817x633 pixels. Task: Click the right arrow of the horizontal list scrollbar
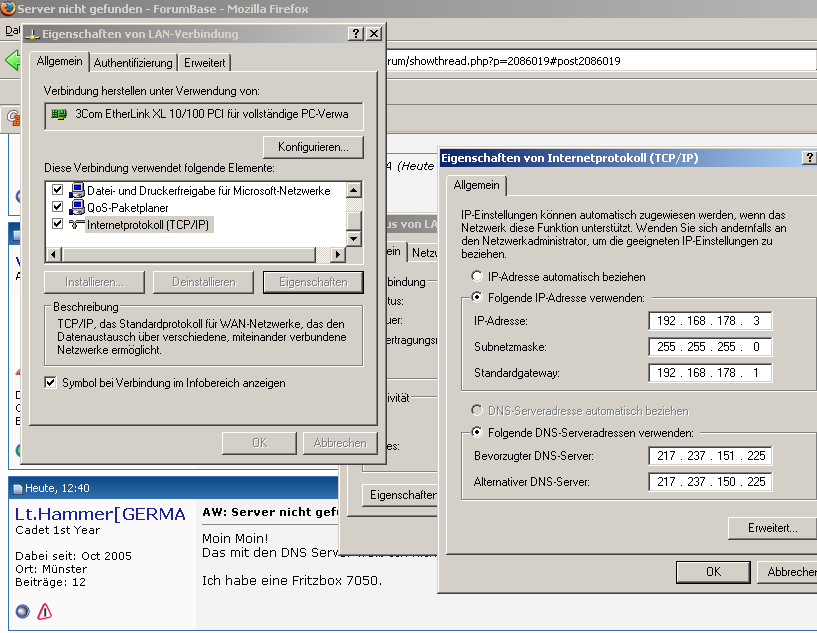click(338, 254)
